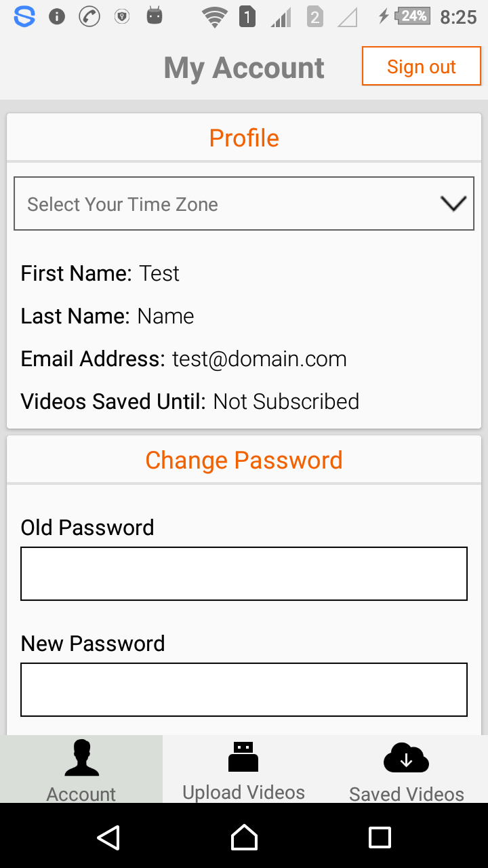The image size is (488, 868).
Task: Expand the time zone dropdown arrow
Action: coord(453,203)
